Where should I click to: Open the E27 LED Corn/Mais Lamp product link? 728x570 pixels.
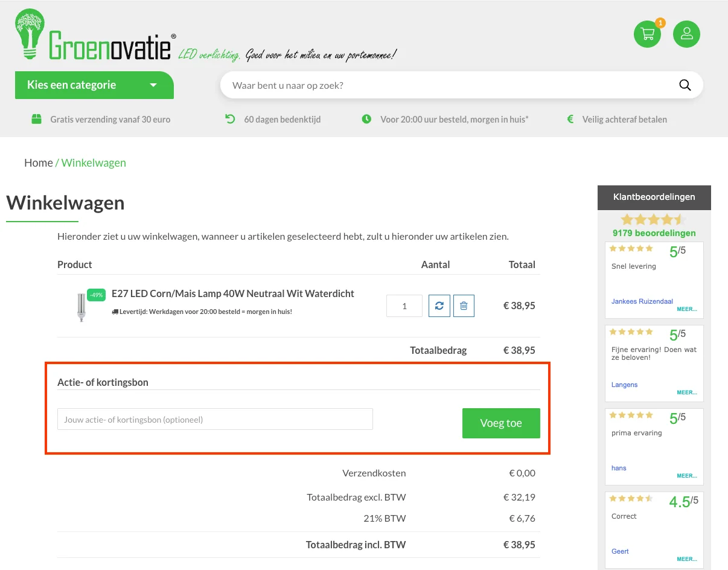click(x=232, y=293)
